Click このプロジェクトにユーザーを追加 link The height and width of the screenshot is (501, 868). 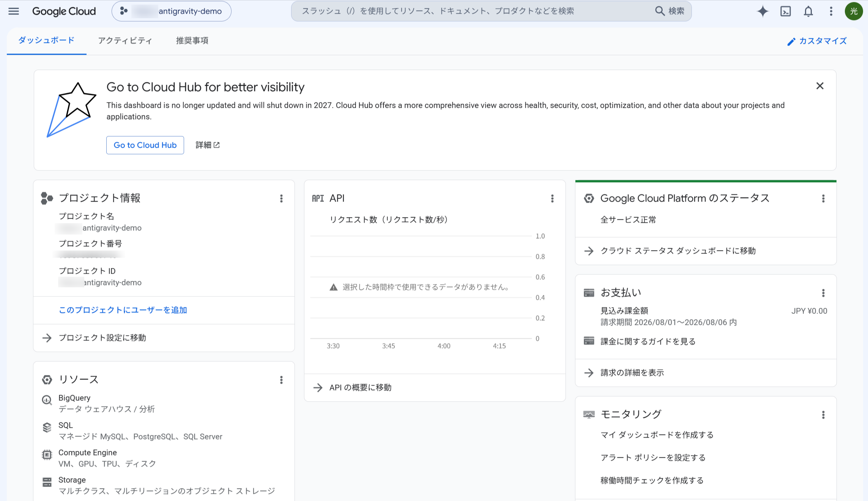[x=123, y=310]
